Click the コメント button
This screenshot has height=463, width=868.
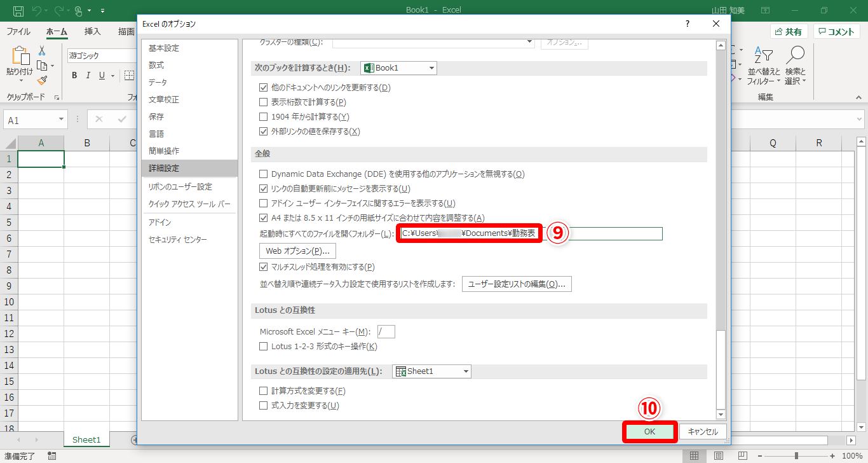tap(836, 32)
